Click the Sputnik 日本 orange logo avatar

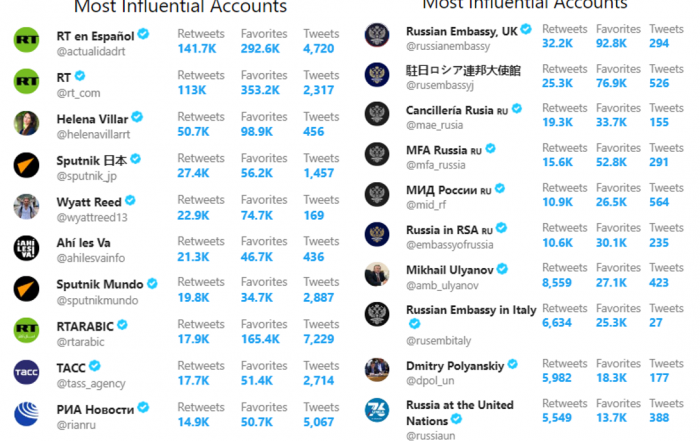[x=26, y=165]
